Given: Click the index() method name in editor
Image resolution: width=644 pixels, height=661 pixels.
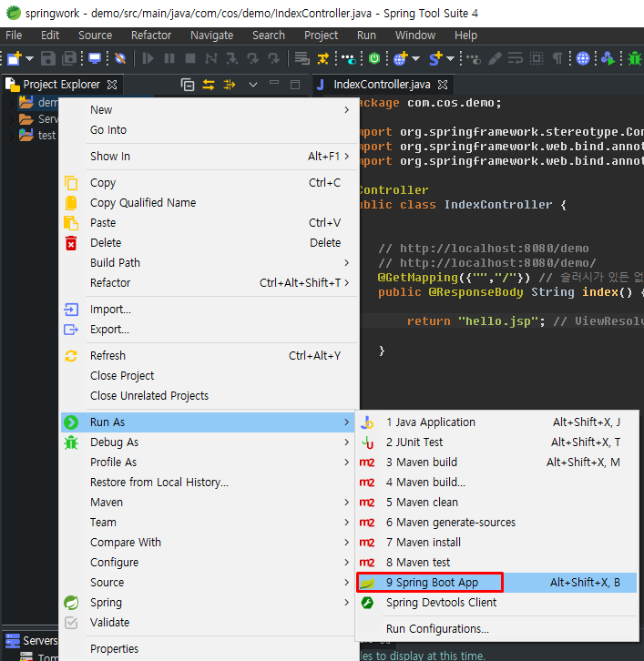Looking at the screenshot, I should tap(599, 292).
